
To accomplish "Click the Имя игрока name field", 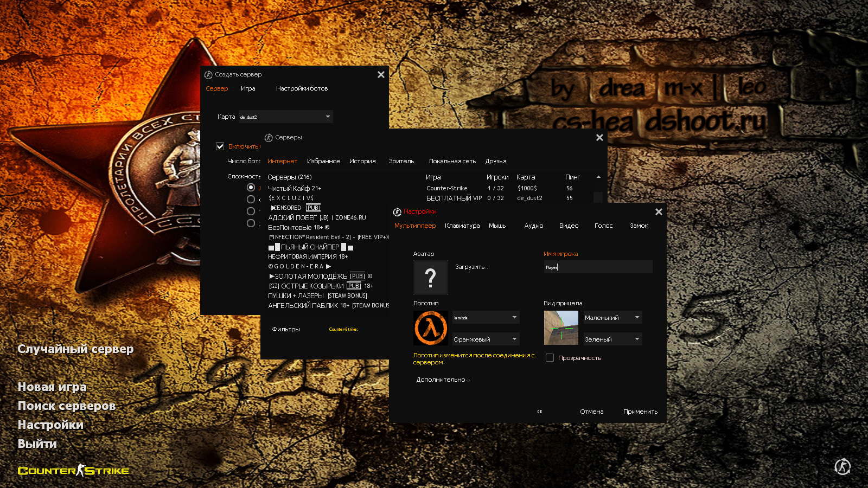I will coord(598,267).
